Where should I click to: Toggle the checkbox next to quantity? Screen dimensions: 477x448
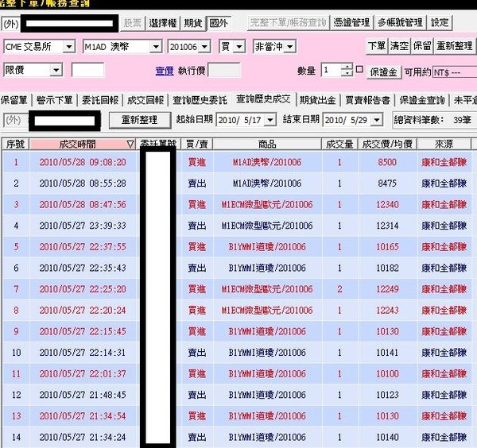[x=359, y=69]
